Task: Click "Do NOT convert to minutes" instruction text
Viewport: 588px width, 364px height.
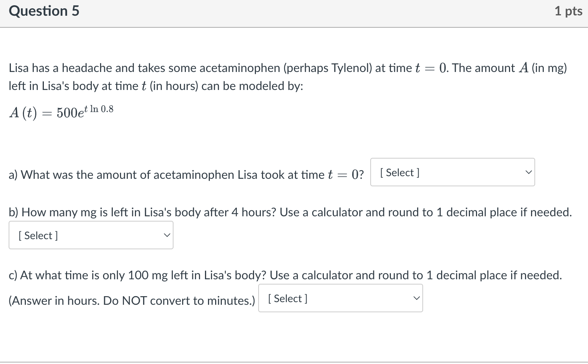Action: pyautogui.click(x=177, y=301)
